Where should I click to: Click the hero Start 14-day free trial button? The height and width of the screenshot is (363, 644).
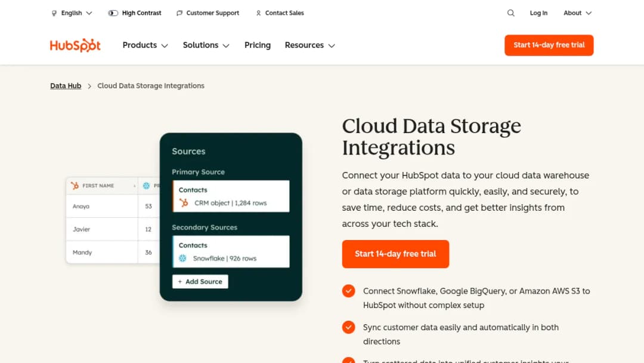395,254
